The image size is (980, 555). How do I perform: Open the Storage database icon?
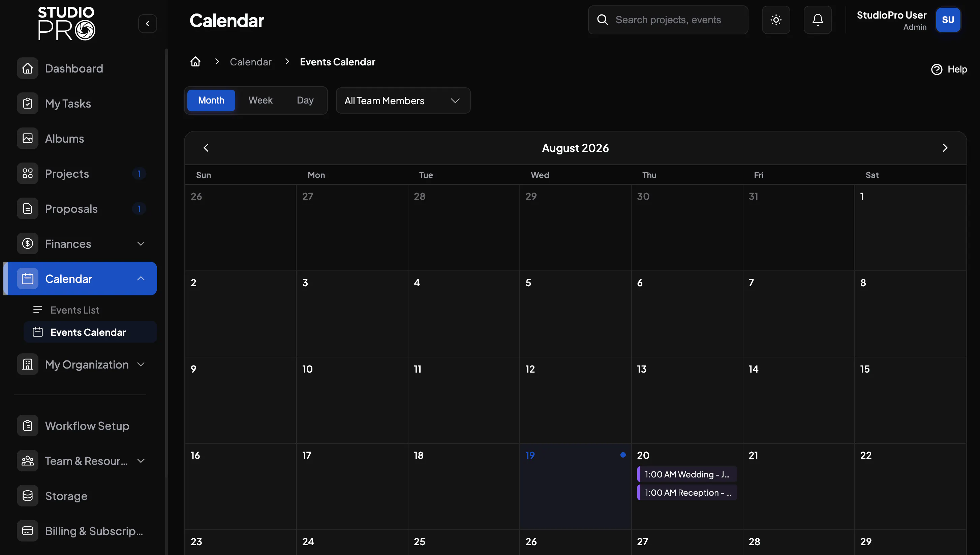coord(27,496)
